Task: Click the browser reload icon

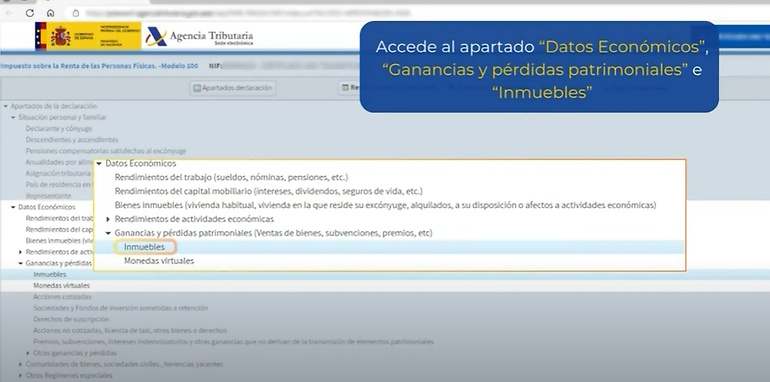Action: [29, 13]
